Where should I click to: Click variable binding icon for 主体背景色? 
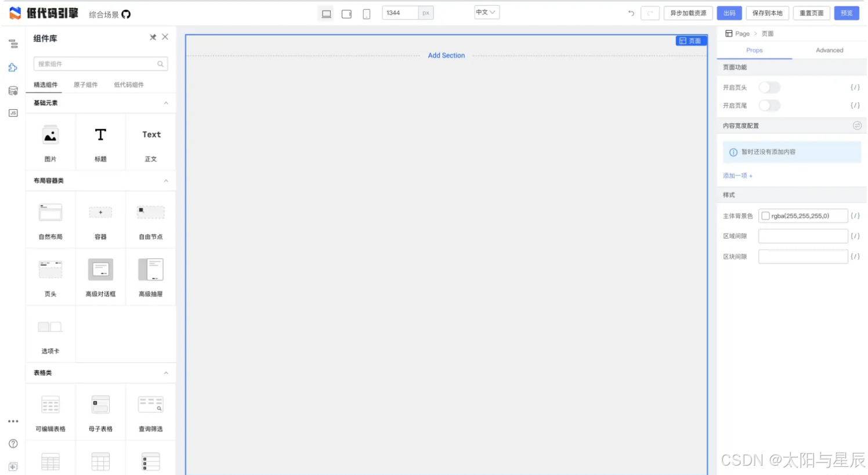click(x=855, y=216)
